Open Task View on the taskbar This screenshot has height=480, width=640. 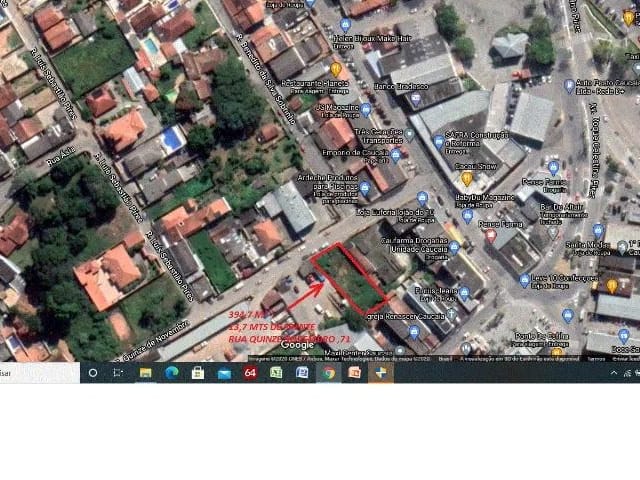tap(118, 373)
